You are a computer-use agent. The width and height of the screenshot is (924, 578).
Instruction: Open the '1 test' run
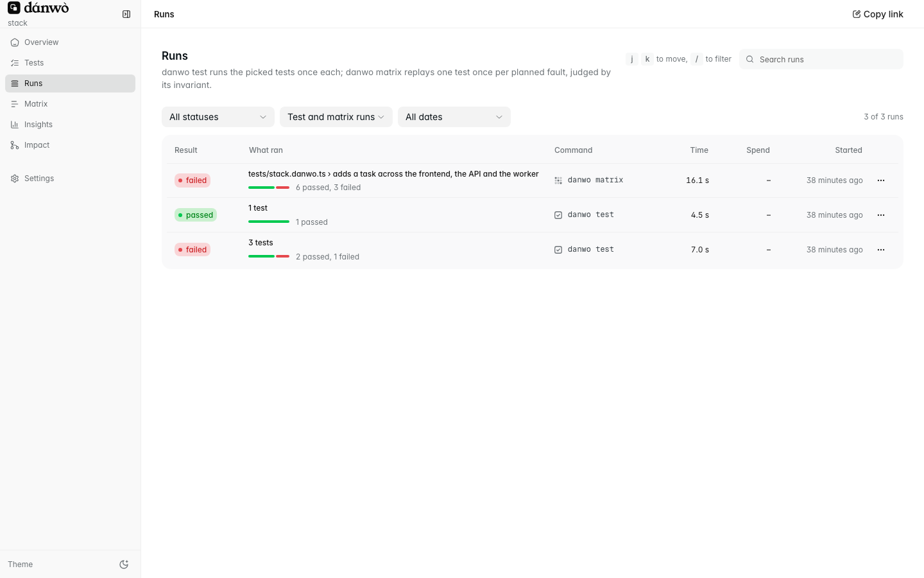pyautogui.click(x=258, y=208)
